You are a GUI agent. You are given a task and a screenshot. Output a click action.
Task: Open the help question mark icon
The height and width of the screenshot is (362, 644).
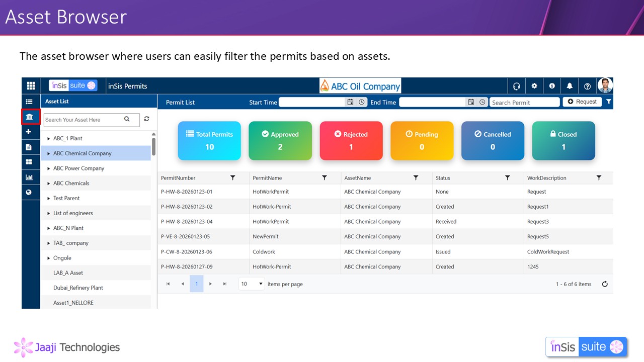(587, 86)
